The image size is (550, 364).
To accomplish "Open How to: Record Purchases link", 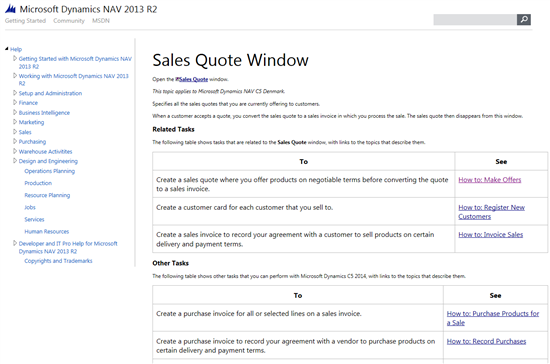I will tap(486, 341).
